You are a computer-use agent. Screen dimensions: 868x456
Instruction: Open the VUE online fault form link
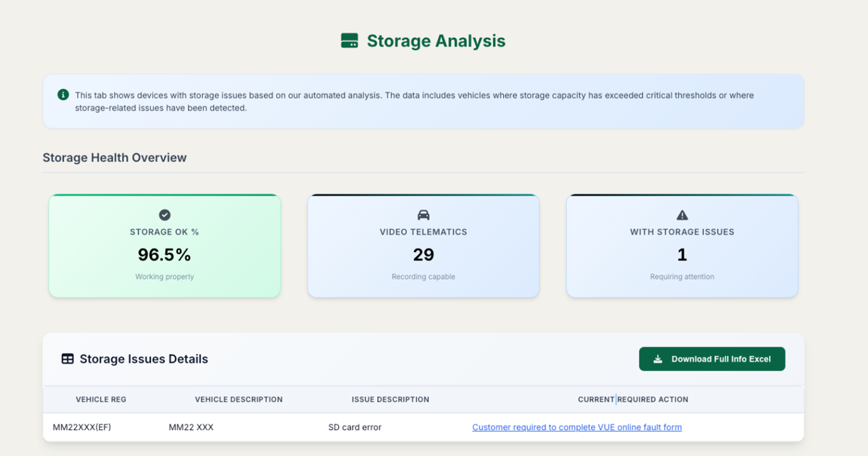point(577,427)
